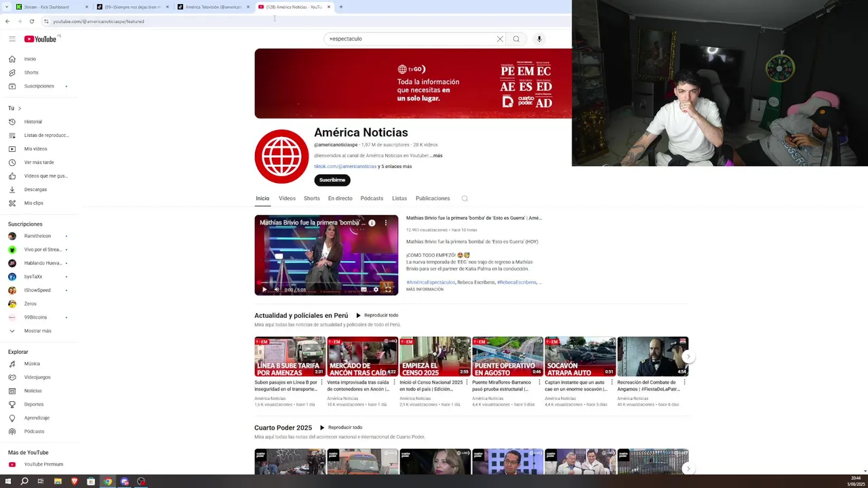This screenshot has width=868, height=488.
Task: Open #AméricaEspectáculos hashtag link
Action: (x=431, y=283)
